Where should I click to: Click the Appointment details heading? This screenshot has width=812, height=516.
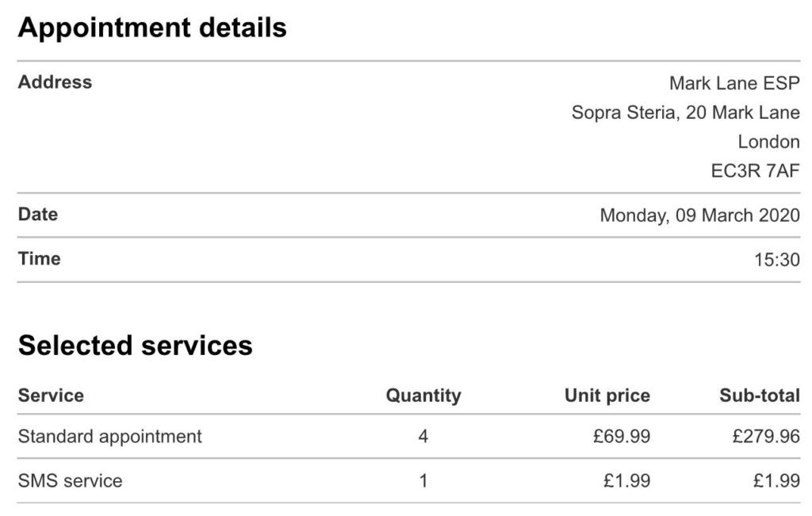(152, 28)
